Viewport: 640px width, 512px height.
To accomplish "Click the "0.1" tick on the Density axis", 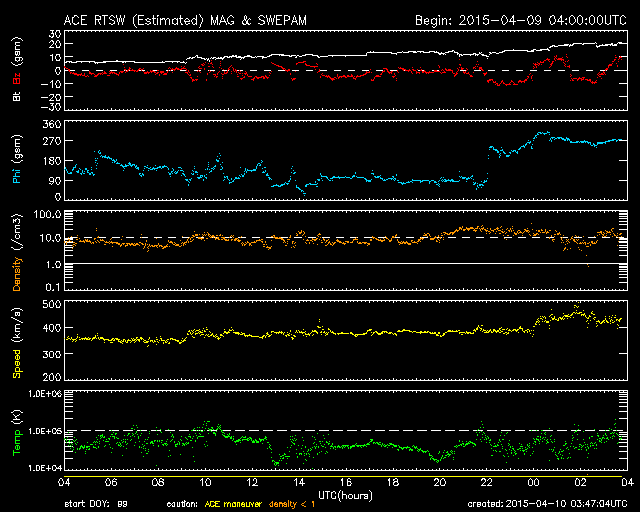I will (53, 287).
